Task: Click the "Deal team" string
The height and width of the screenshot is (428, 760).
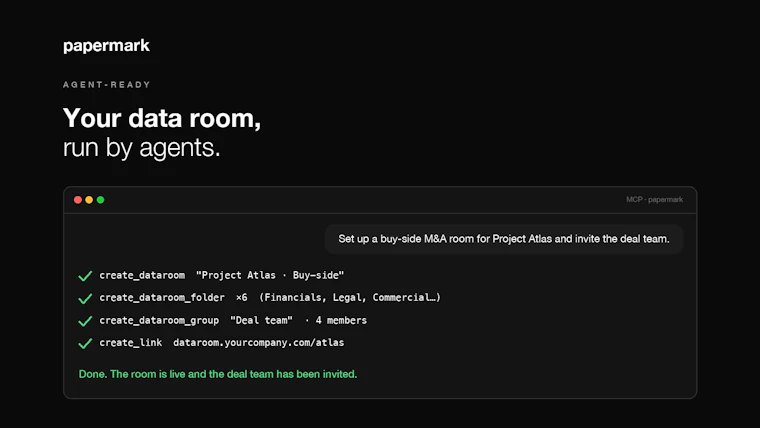Action: tap(261, 320)
